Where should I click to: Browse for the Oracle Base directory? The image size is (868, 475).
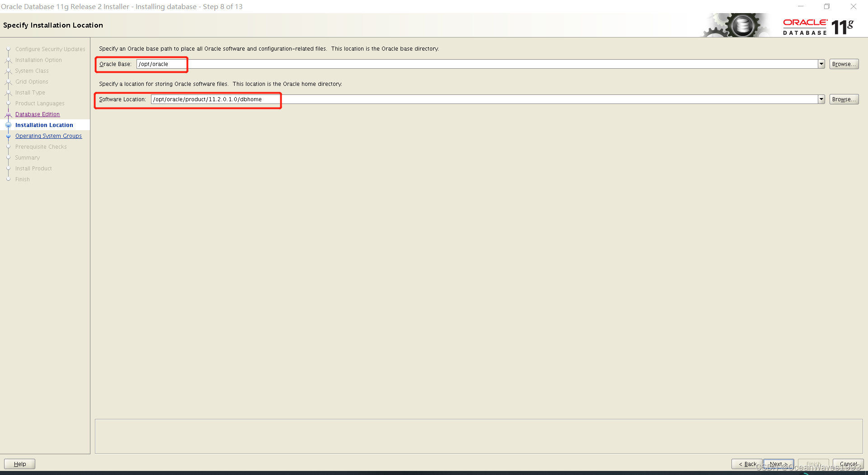[x=844, y=64]
